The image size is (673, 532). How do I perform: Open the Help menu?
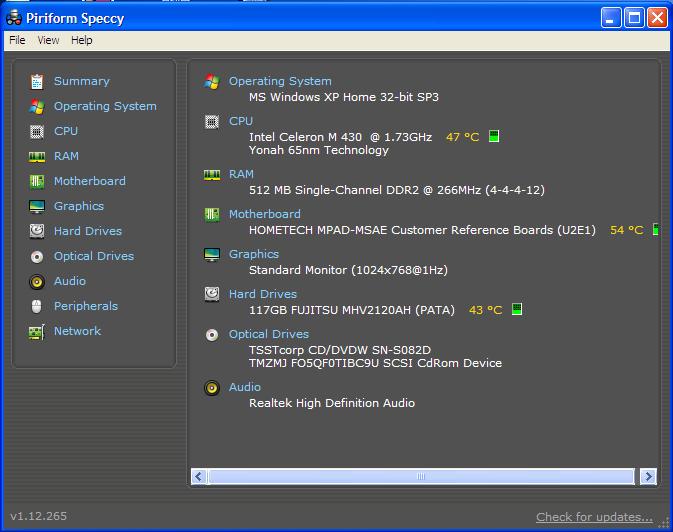click(x=82, y=40)
